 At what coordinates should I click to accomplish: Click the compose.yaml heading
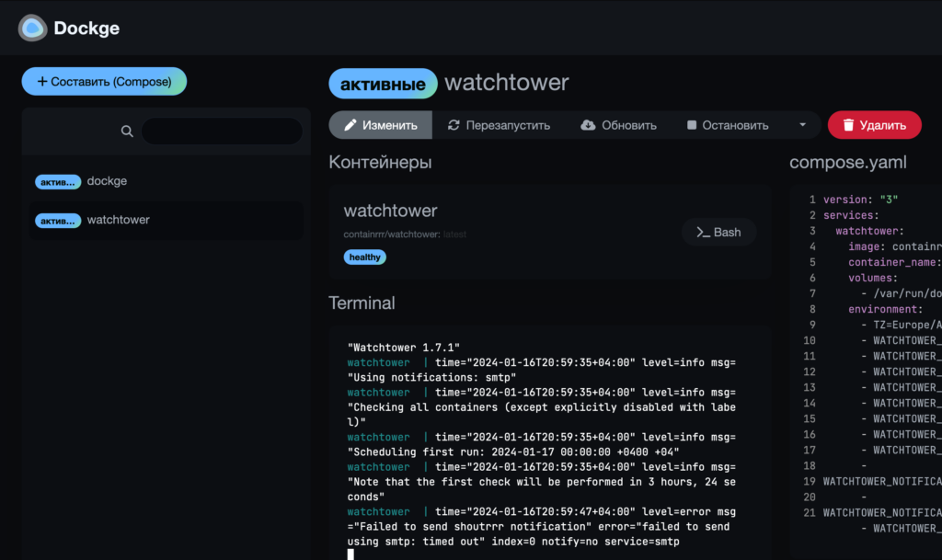(x=847, y=162)
